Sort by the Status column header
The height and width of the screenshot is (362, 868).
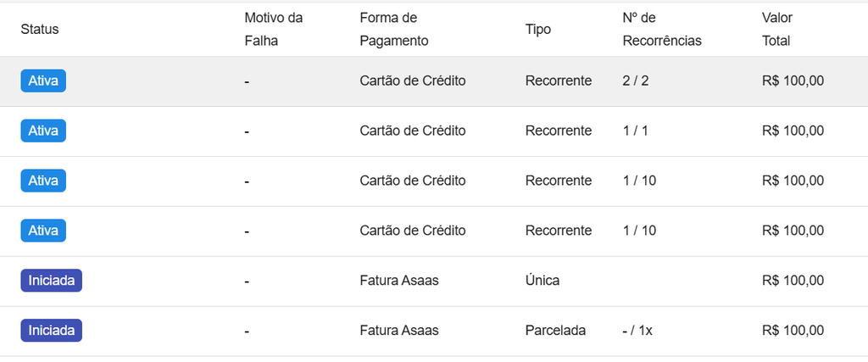tap(40, 30)
